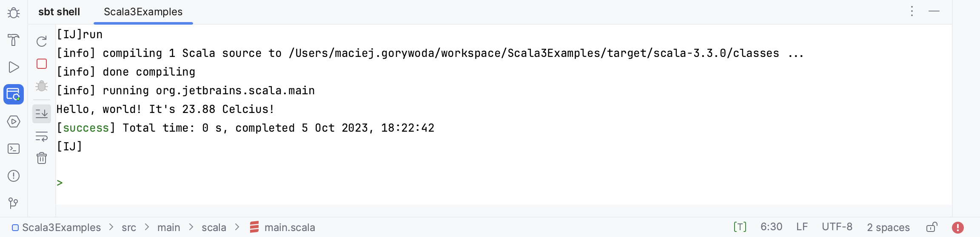The width and height of the screenshot is (980, 237).
Task: Restart the sbt shell
Action: tap(42, 41)
